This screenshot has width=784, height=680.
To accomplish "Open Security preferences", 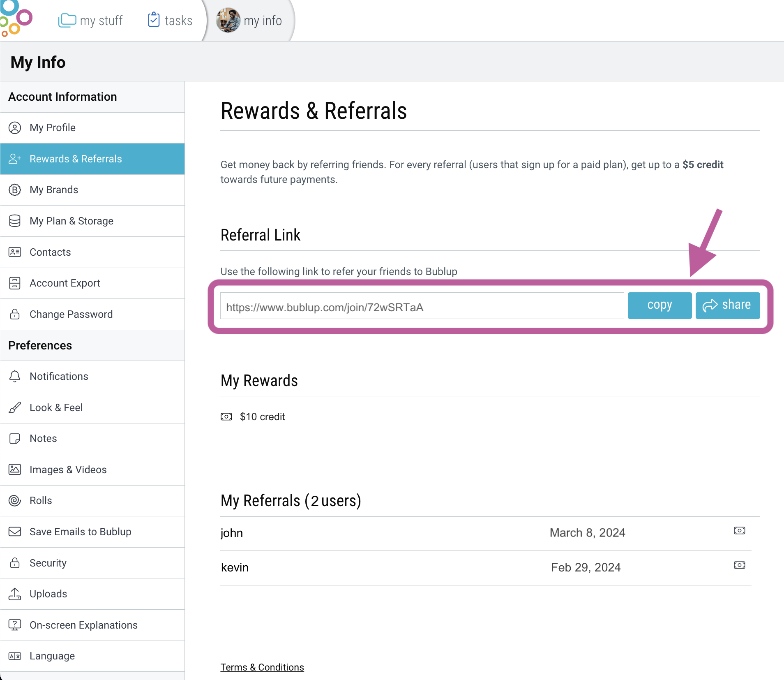I will pos(92,563).
